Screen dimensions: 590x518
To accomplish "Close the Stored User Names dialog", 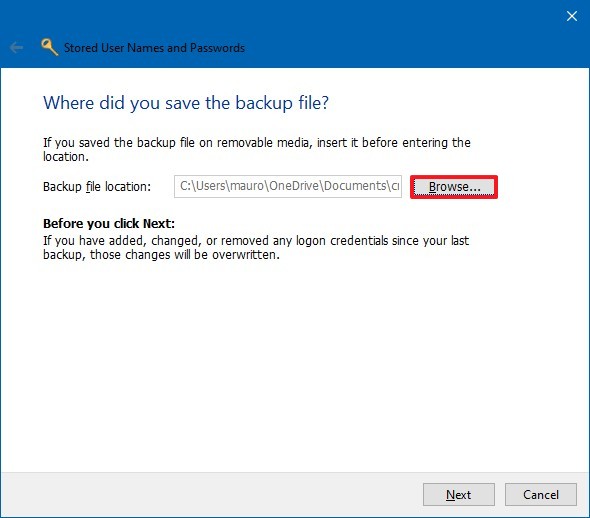I will click(x=572, y=16).
